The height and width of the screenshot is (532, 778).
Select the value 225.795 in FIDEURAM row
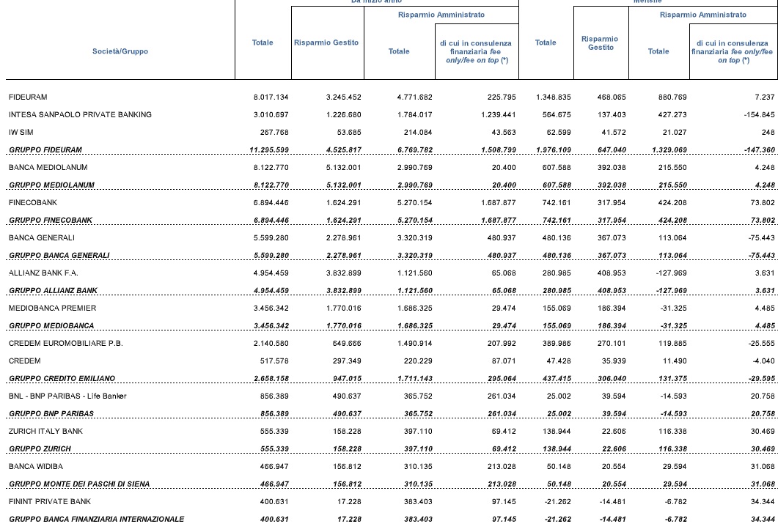(x=502, y=97)
